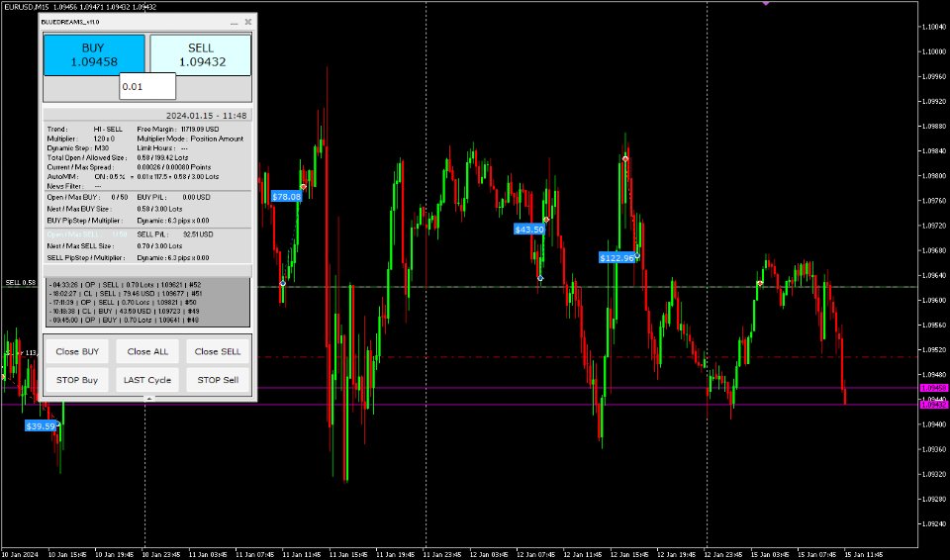This screenshot has width=950, height=560.
Task: Click the SELL 0.58 order line label
Action: pos(21,282)
